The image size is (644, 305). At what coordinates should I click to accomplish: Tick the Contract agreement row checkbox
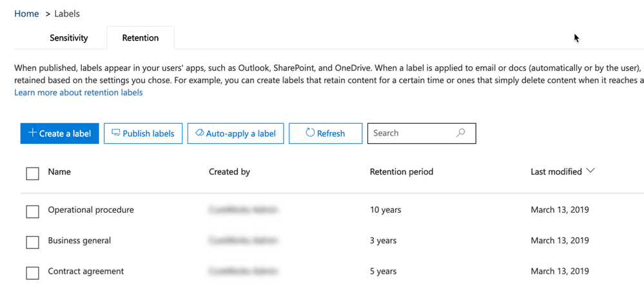click(x=32, y=273)
